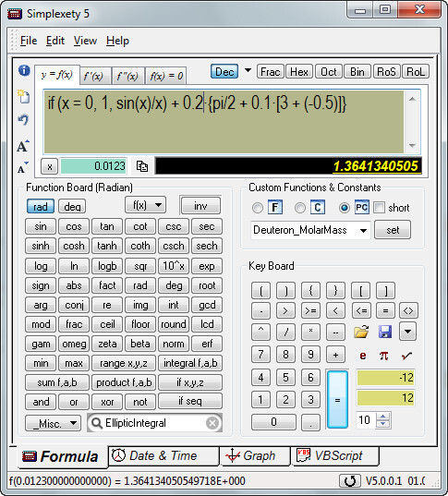Image resolution: width=448 pixels, height=496 pixels.
Task: Click the copy result icon
Action: [141, 166]
